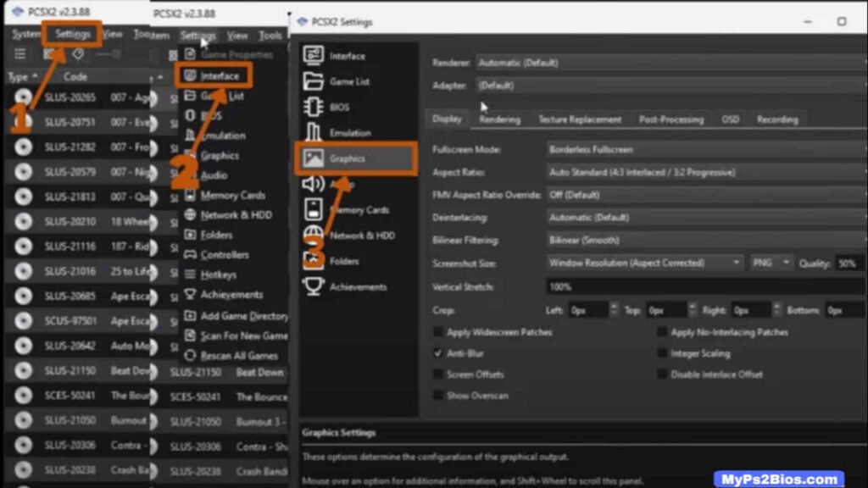Open the Fullscreen Mode dropdown
The height and width of the screenshot is (488, 868).
click(x=706, y=149)
